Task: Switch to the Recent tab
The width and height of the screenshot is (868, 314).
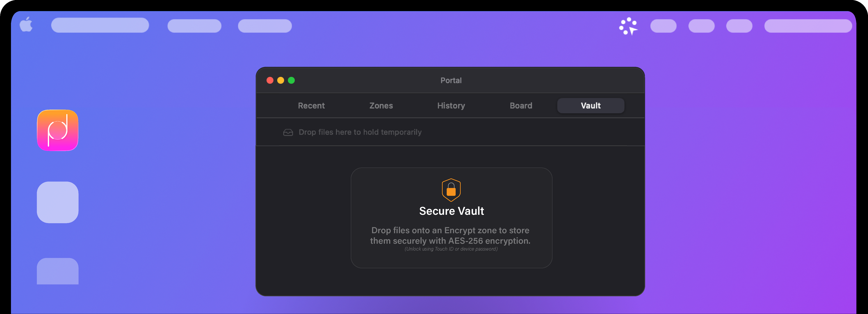Action: (311, 106)
